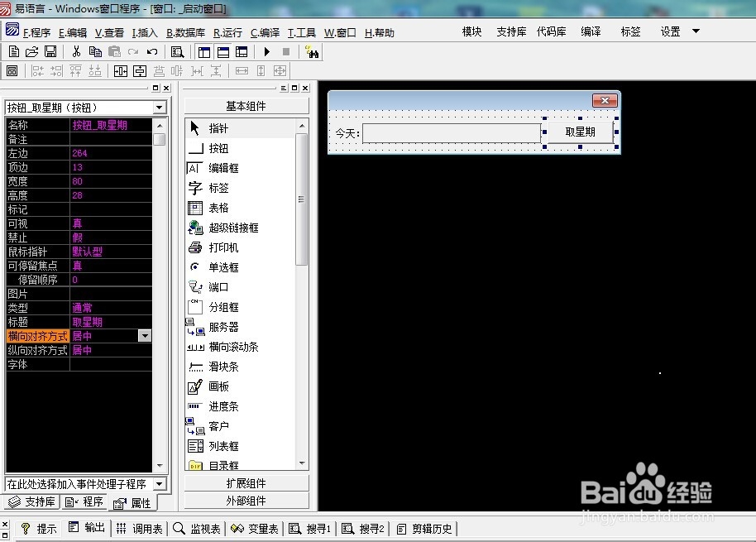
Task: Click the edit box next to 今天
Action: pos(452,133)
